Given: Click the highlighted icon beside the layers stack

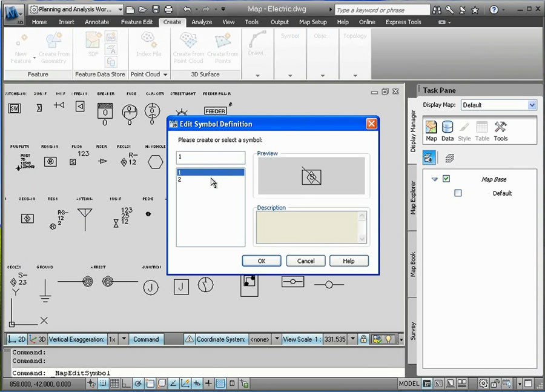Looking at the screenshot, I should point(429,158).
